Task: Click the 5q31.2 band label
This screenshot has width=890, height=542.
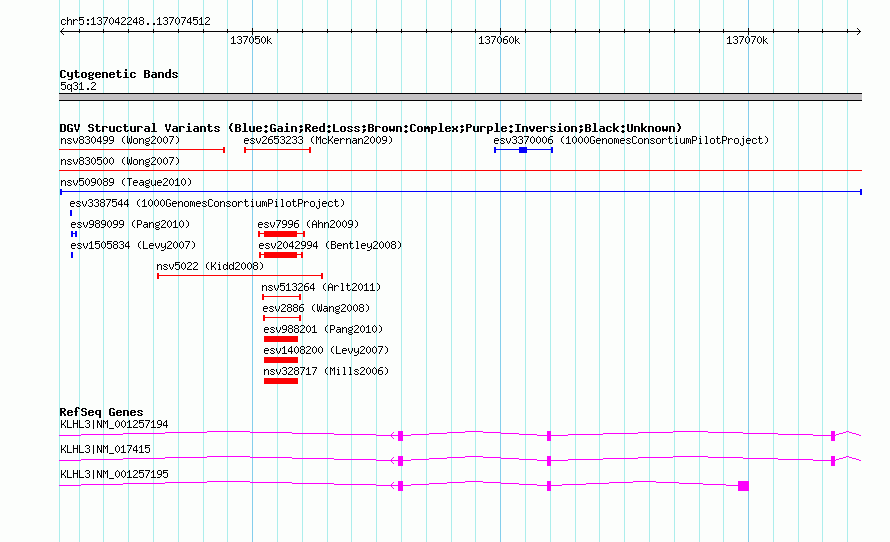Action: coord(78,86)
